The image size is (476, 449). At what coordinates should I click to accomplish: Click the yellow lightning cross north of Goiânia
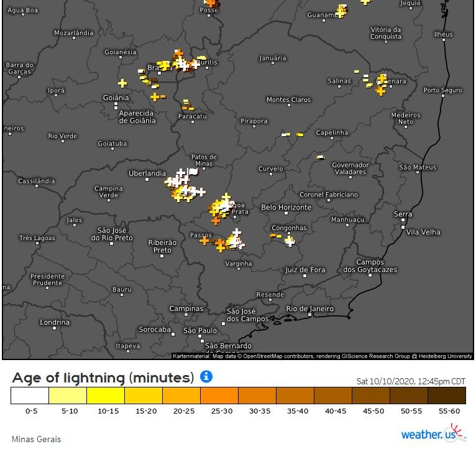tap(122, 83)
